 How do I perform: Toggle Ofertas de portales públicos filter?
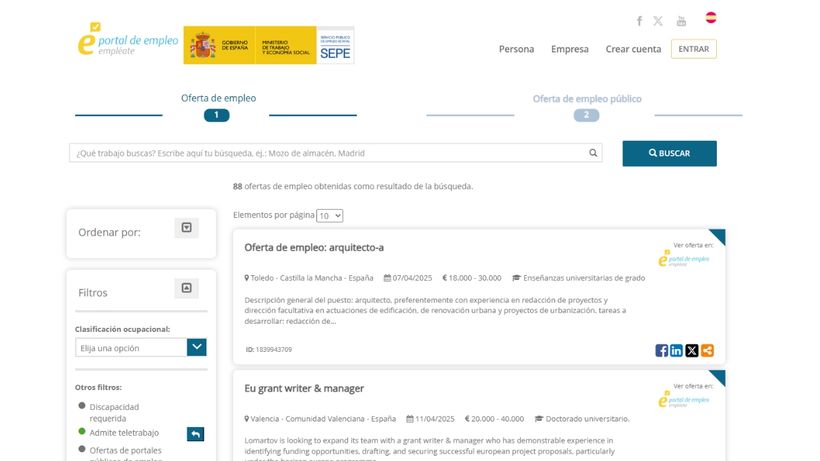coord(82,450)
